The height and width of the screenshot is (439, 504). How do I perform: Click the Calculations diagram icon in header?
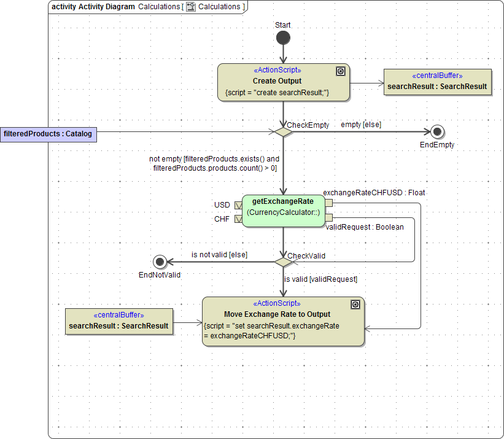pyautogui.click(x=191, y=7)
